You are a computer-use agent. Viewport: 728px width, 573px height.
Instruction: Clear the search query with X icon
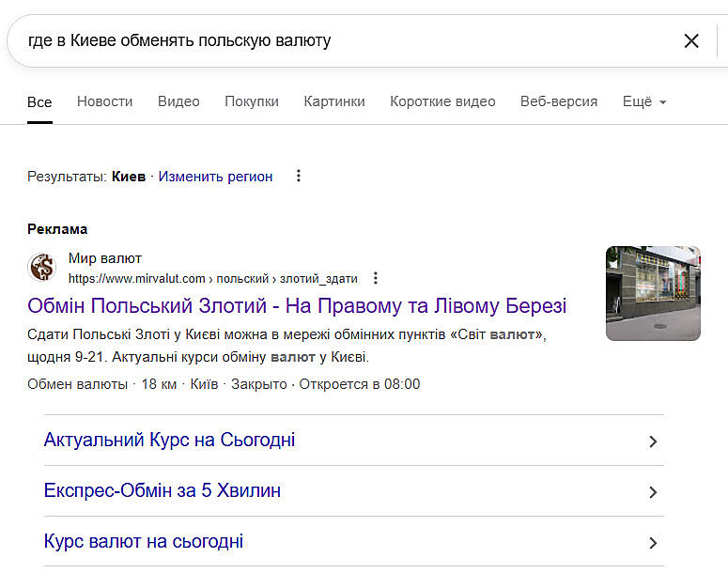(x=691, y=40)
